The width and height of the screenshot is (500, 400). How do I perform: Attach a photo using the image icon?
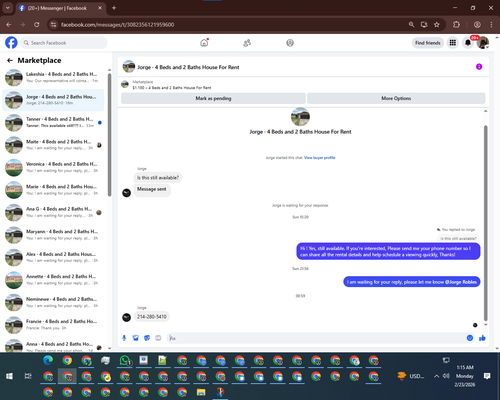(x=135, y=338)
